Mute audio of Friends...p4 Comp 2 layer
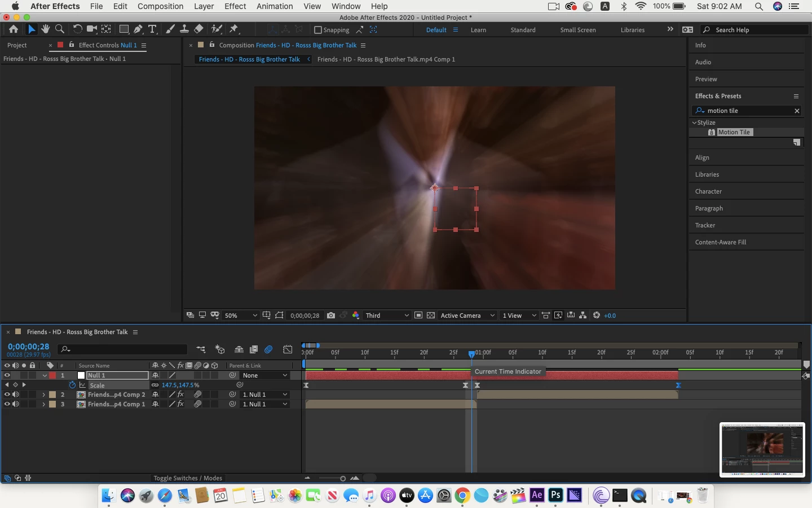This screenshot has width=812, height=508. (16, 395)
